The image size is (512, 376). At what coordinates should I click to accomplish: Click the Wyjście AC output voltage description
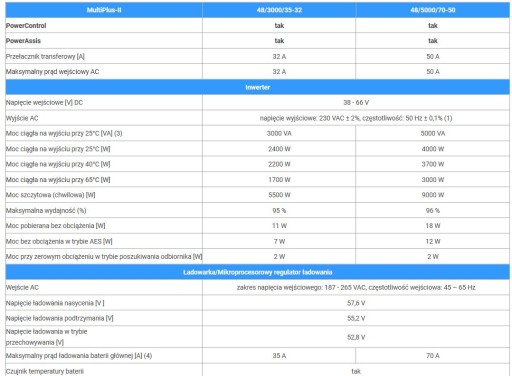tap(356, 118)
